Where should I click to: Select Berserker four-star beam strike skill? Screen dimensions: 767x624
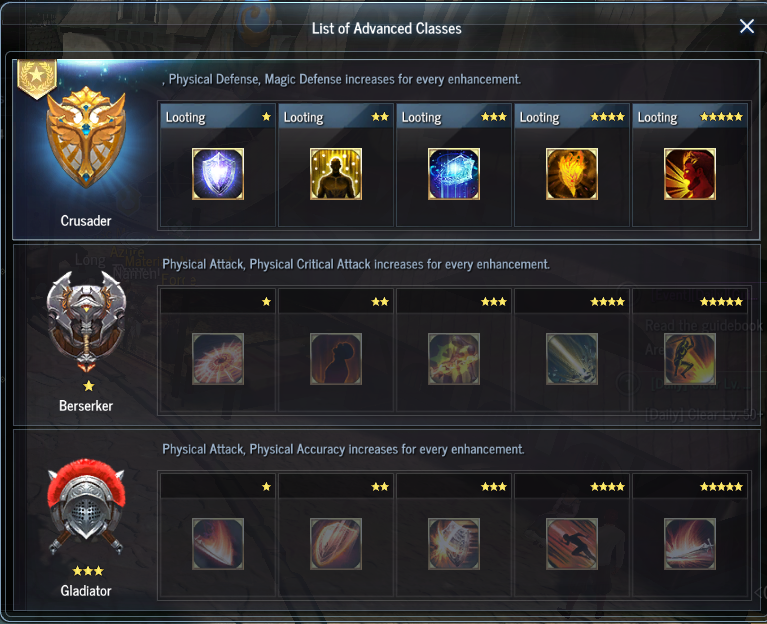click(572, 359)
